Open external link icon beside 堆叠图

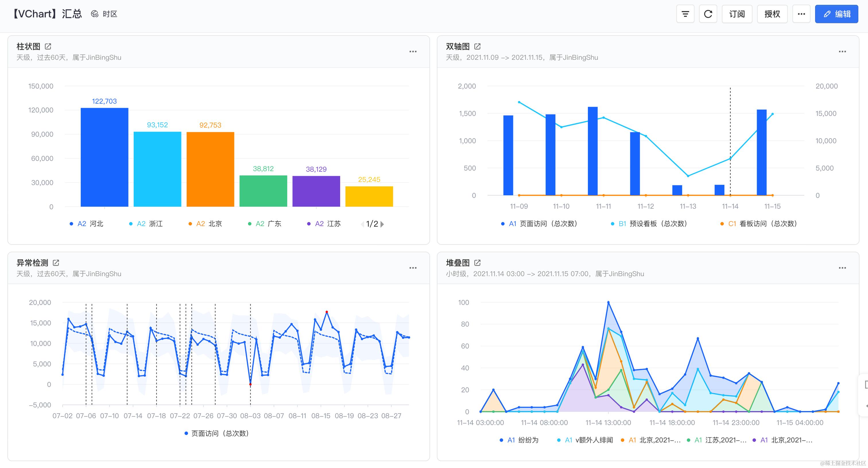point(477,263)
